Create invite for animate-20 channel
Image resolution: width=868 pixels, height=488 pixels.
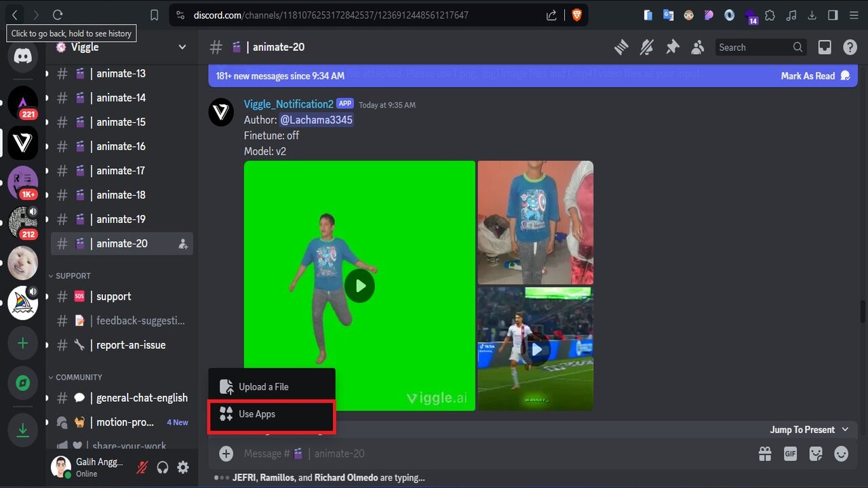click(x=183, y=244)
